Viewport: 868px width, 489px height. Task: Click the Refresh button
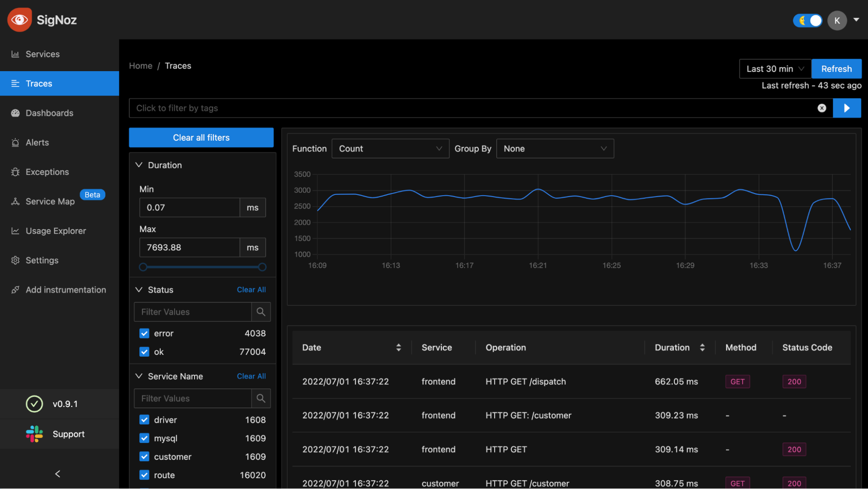pos(836,69)
